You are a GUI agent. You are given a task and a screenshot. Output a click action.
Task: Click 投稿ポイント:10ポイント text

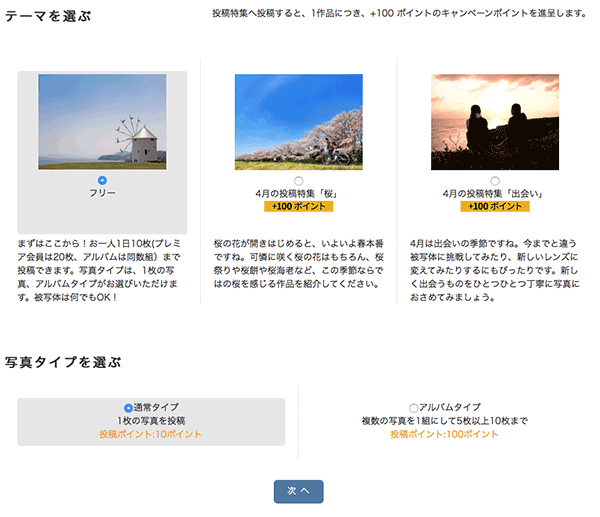coord(150,434)
